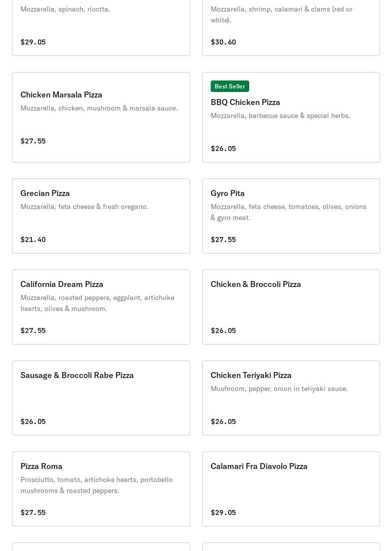Click the Pizza Roma prosciutto description text
This screenshot has height=551, width=392.
click(x=96, y=485)
